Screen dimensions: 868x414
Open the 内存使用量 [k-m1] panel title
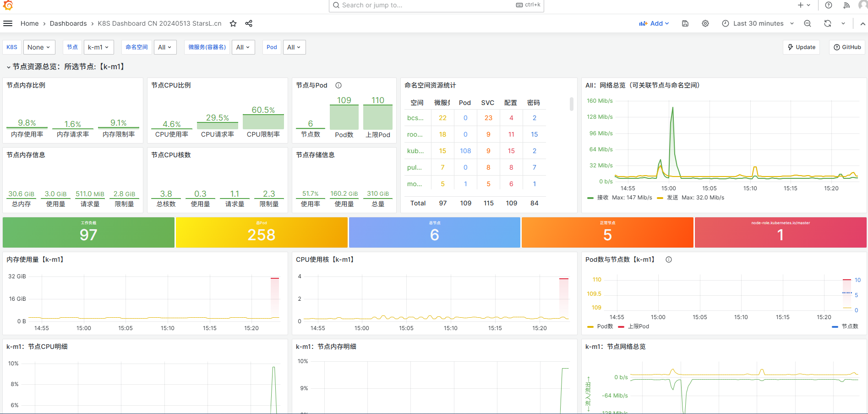point(36,259)
